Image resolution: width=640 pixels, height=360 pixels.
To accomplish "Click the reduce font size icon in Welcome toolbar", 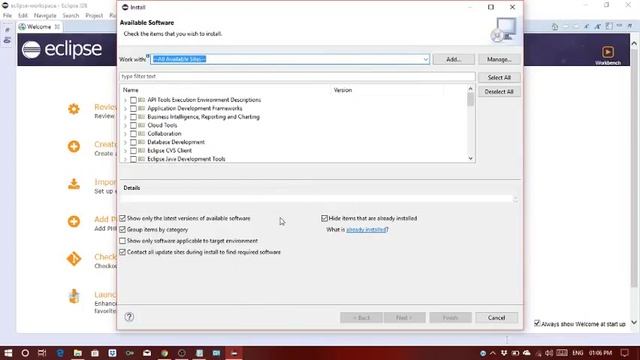I will [587, 27].
